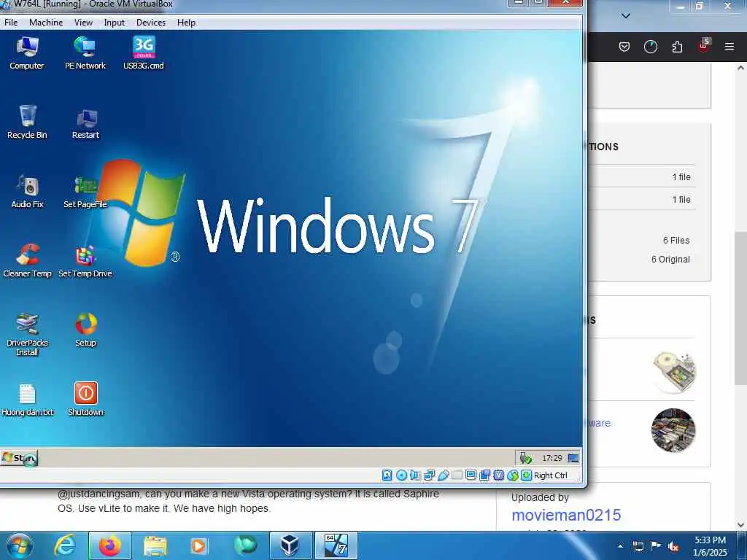Open the host Windows Start orb
Screen dimensions: 747x560
[20, 545]
